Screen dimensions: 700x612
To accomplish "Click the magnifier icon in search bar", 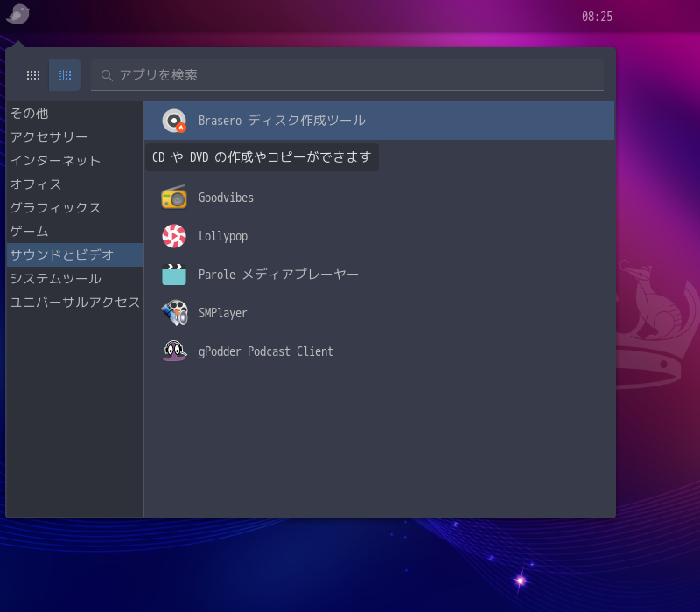I will coord(106,75).
